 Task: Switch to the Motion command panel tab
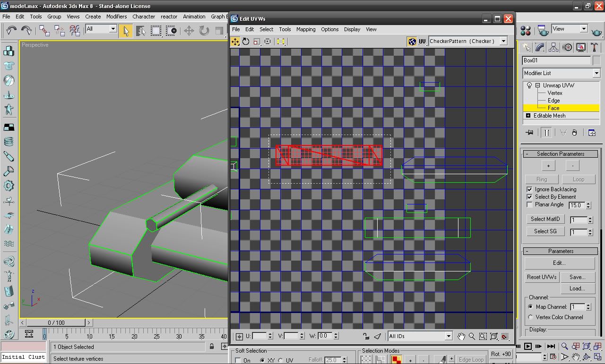[x=567, y=48]
